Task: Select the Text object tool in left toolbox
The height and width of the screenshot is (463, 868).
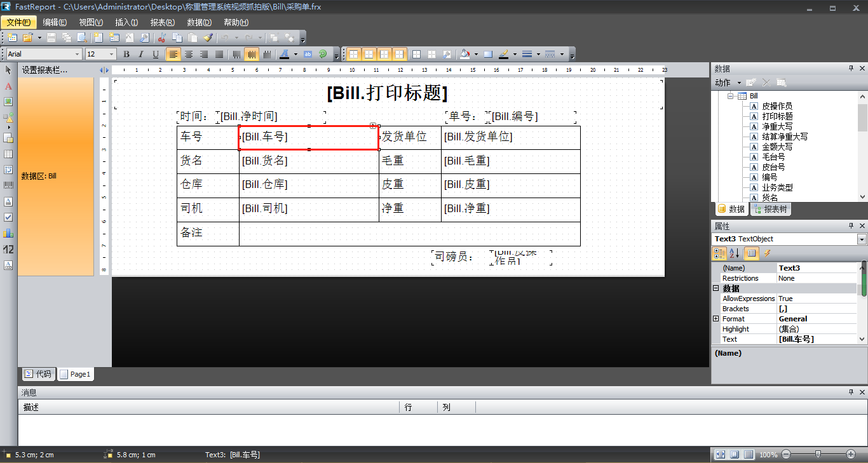Action: click(8, 86)
